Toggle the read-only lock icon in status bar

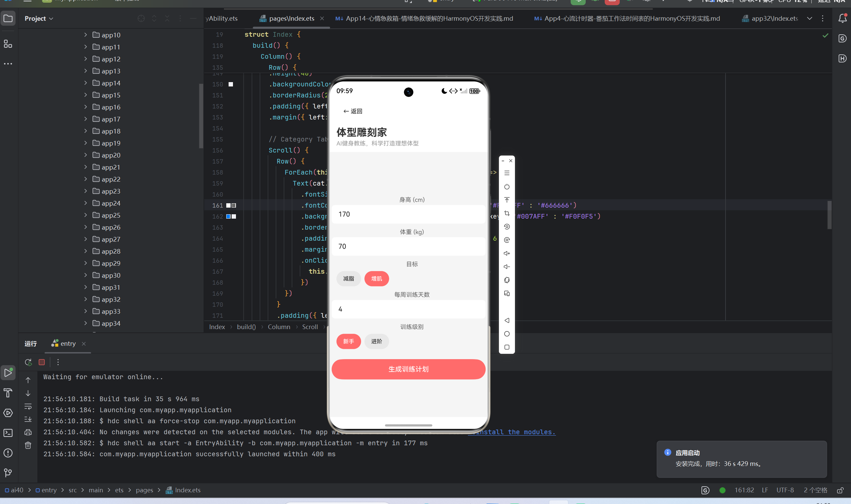[840, 490]
